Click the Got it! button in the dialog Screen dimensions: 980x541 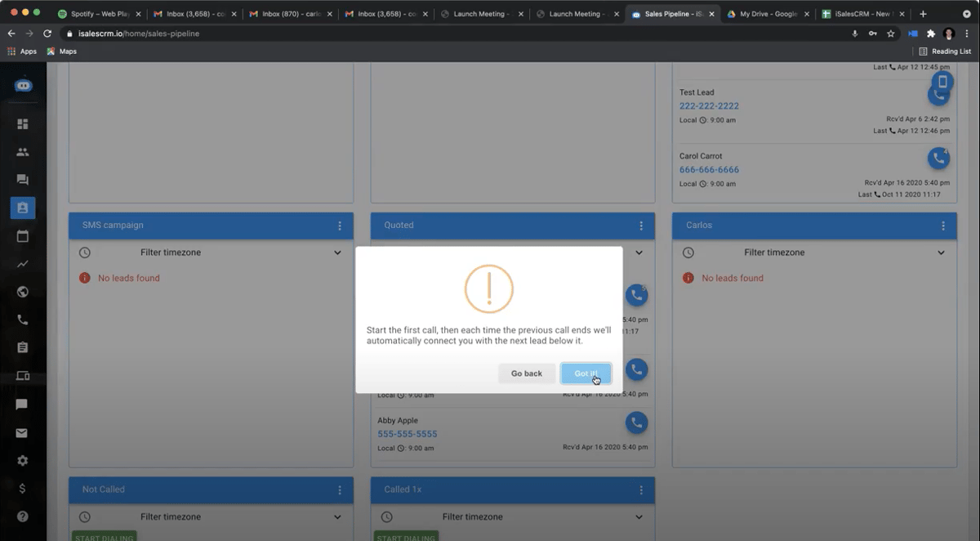[586, 373]
